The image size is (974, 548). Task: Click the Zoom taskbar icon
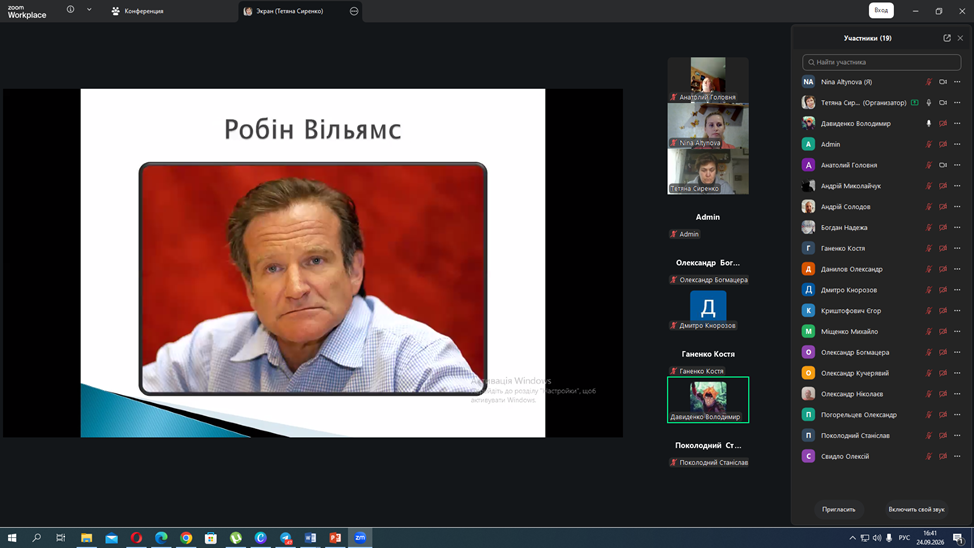[360, 537]
